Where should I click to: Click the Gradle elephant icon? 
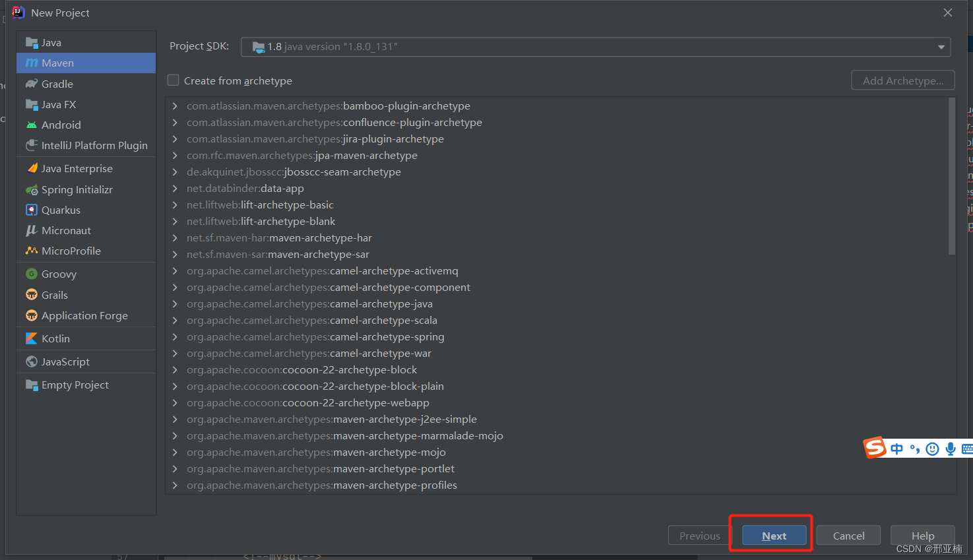pyautogui.click(x=32, y=84)
